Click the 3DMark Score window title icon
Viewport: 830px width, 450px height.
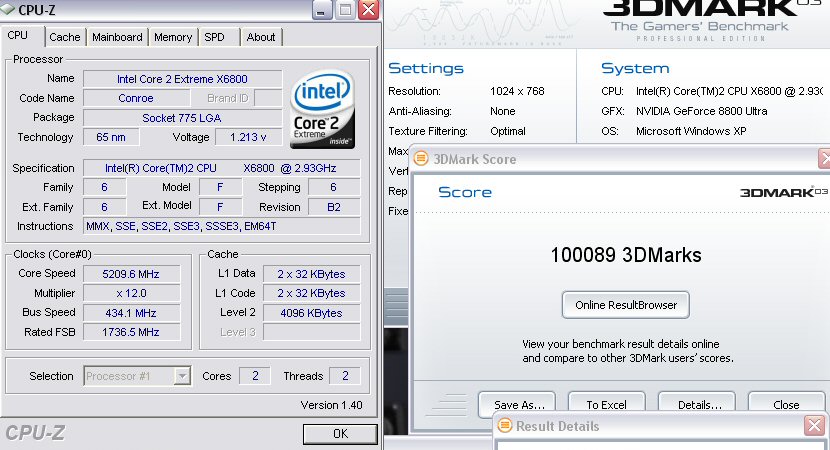pos(421,158)
